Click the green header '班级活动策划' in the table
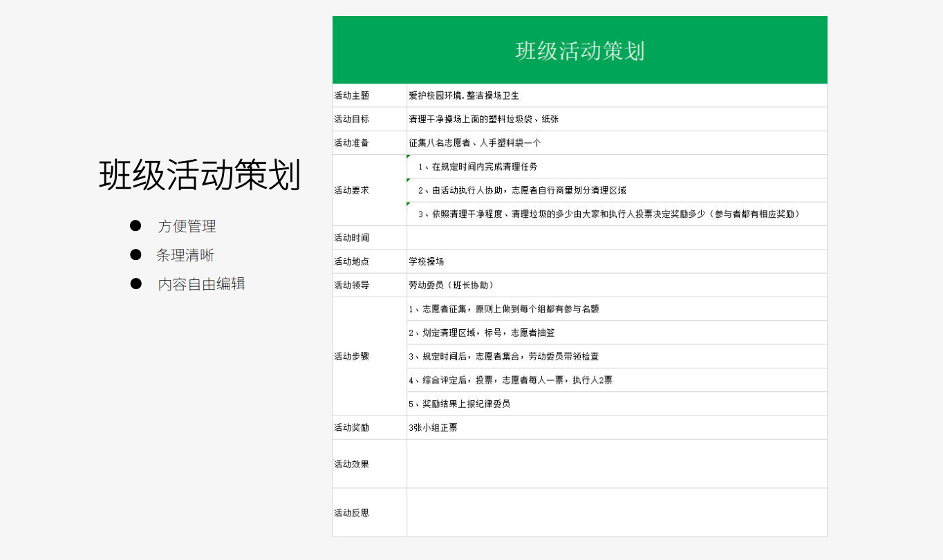This screenshot has height=560, width=943. tap(579, 50)
